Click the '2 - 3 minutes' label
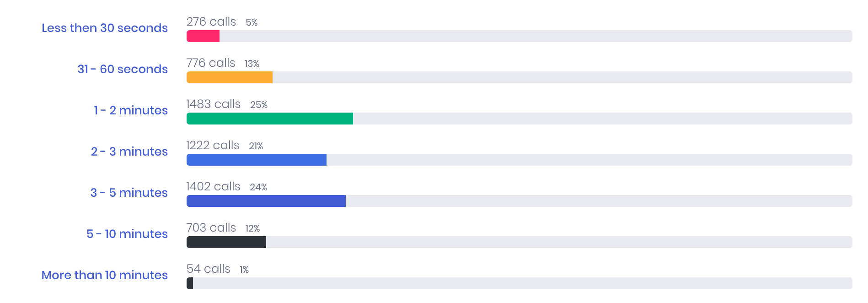This screenshot has height=303, width=868. coord(129,151)
